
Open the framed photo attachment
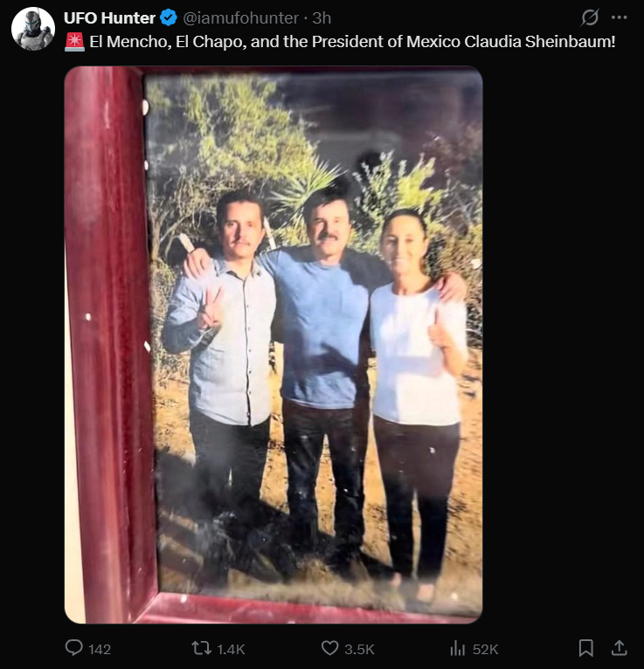(274, 345)
